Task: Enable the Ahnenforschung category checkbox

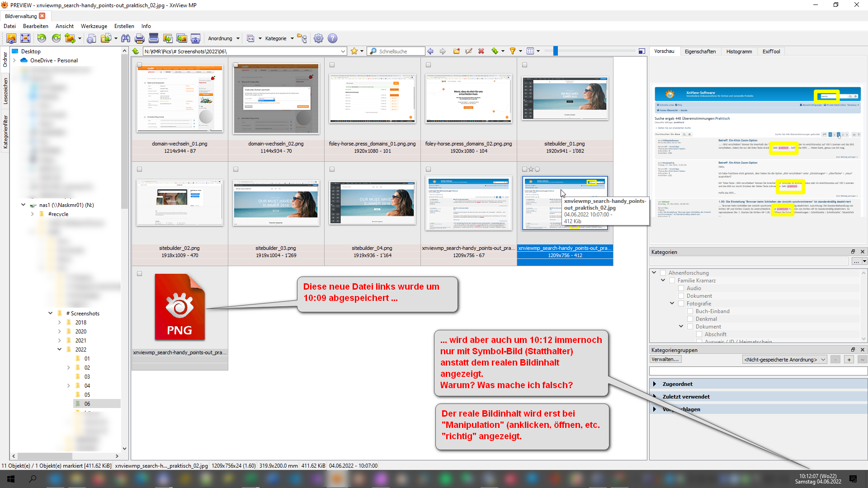Action: pos(663,273)
